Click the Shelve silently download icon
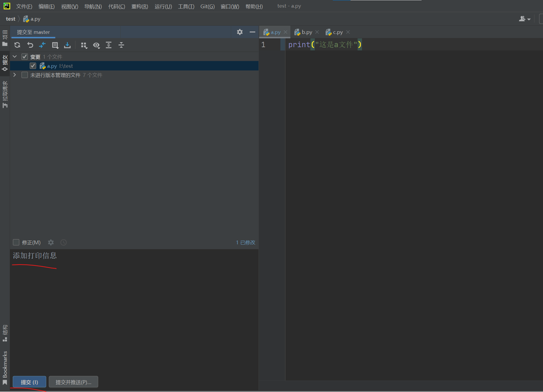 tap(68, 45)
